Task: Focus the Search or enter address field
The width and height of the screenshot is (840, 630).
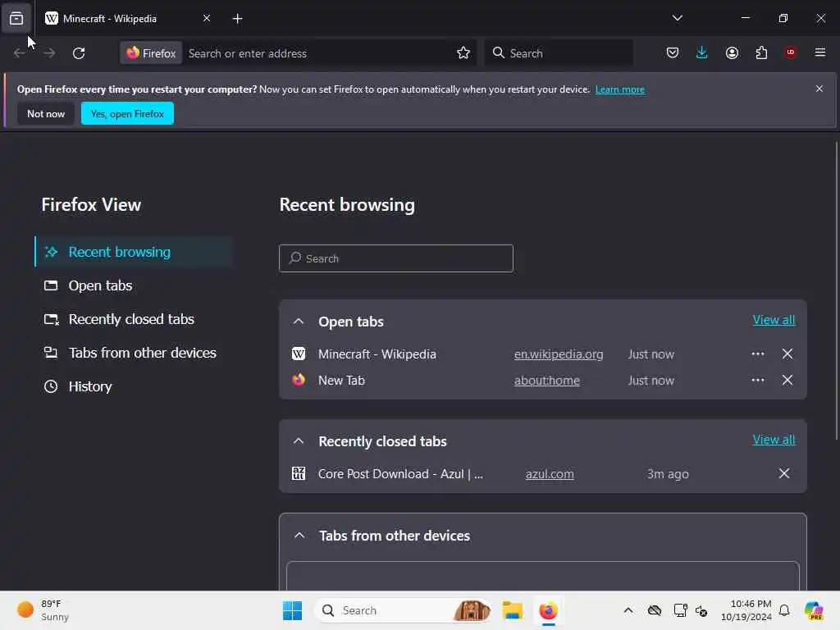Action: [319, 53]
